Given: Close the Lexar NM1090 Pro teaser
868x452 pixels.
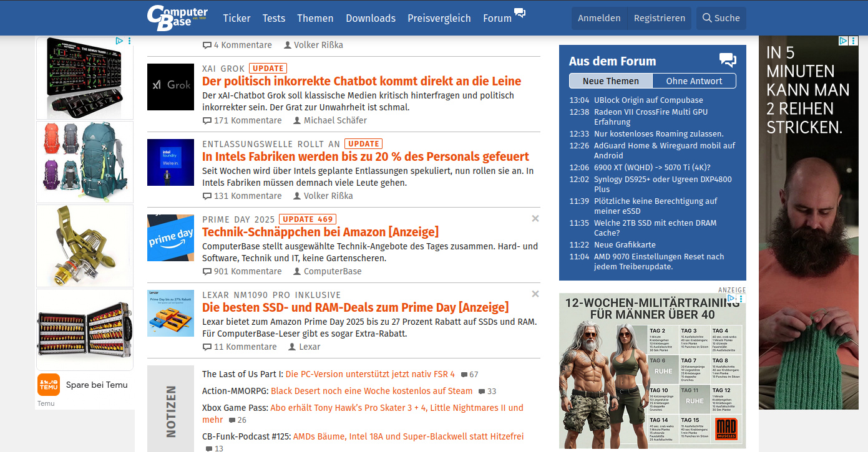Looking at the screenshot, I should (x=535, y=294).
